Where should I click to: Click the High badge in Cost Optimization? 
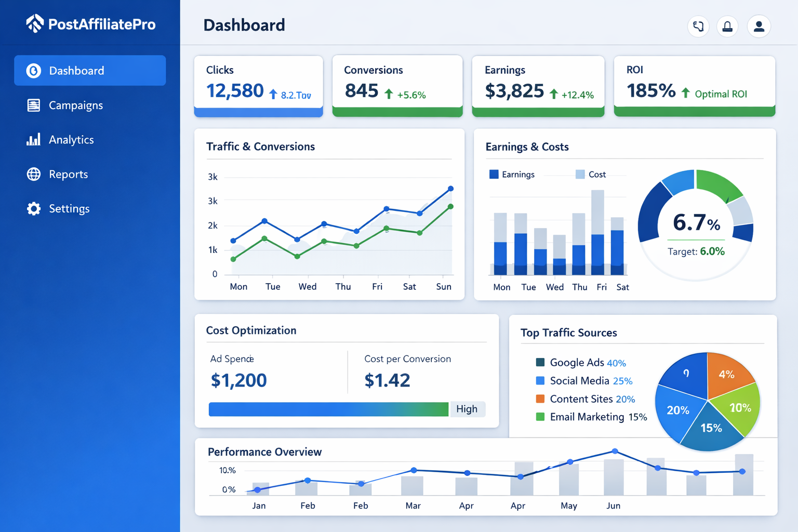(467, 409)
